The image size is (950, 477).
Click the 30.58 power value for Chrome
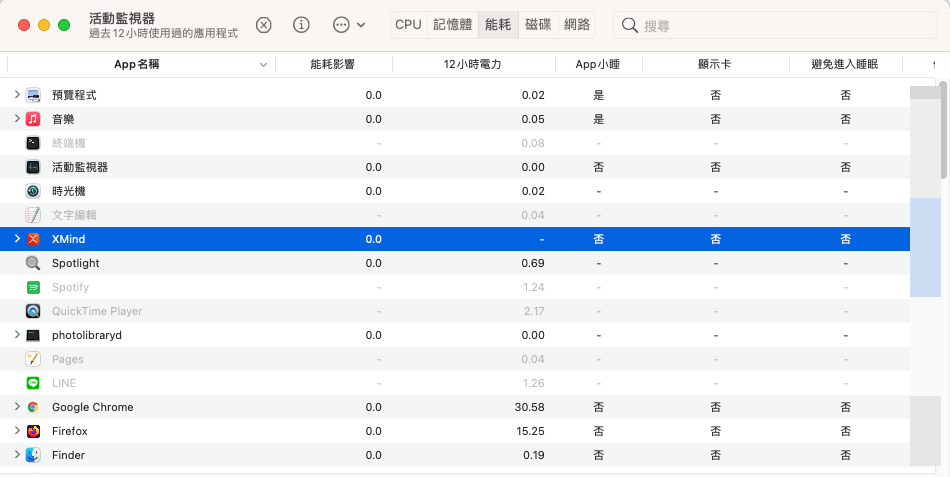pyautogui.click(x=530, y=407)
